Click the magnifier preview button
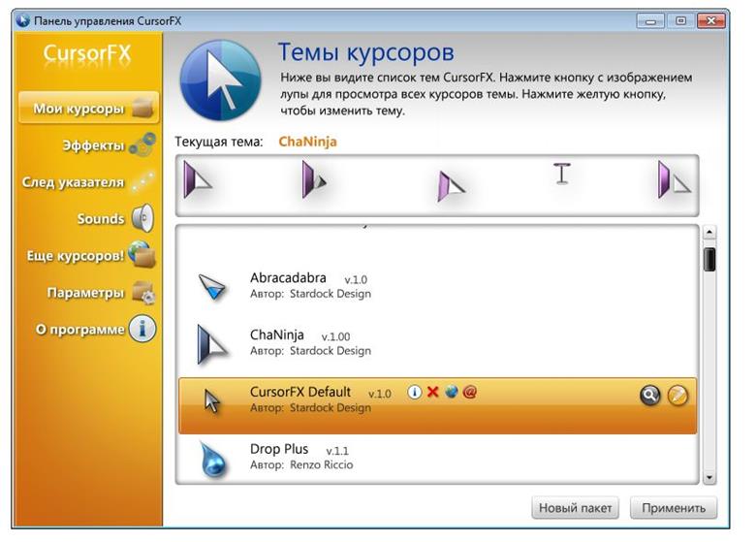This screenshot has width=756, height=542. (650, 396)
